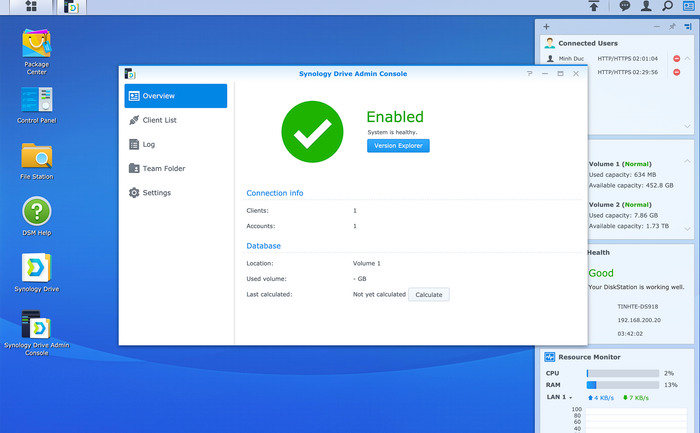Open the search magnifier icon
This screenshot has height=433, width=700.
[667, 6]
